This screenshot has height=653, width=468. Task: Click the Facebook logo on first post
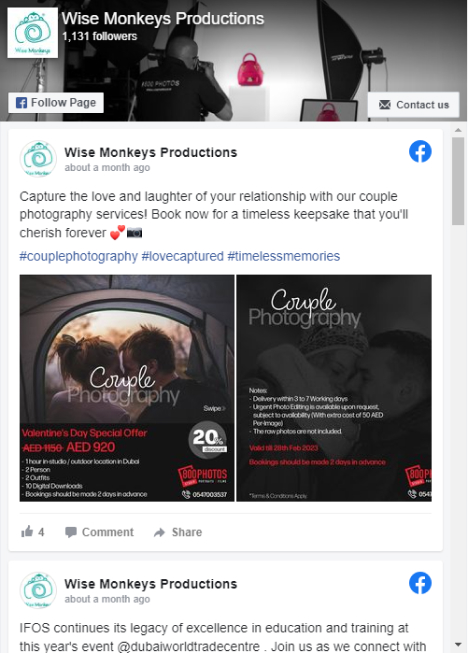[420, 152]
